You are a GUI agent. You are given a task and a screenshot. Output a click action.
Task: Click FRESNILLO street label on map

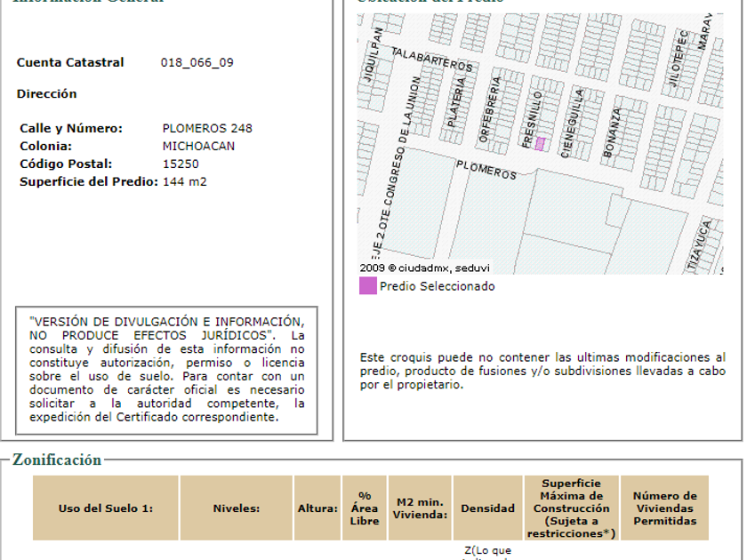[x=532, y=119]
